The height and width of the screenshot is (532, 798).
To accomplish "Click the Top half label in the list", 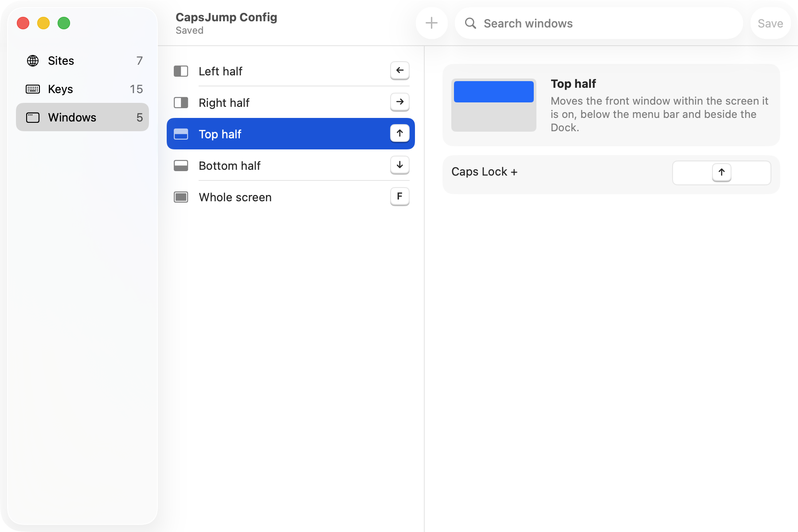I will (220, 134).
